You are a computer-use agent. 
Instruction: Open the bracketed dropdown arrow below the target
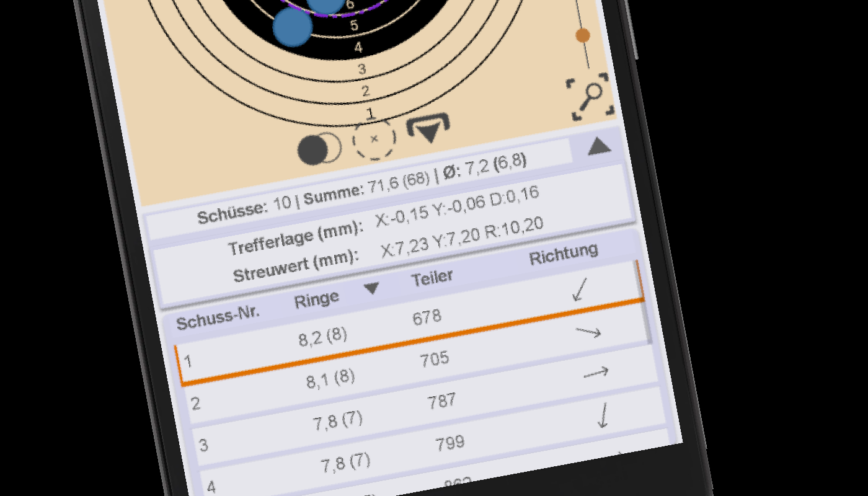coord(429,129)
